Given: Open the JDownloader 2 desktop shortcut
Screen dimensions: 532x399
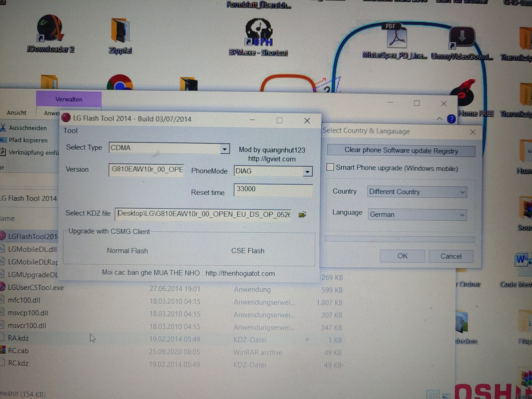Looking at the screenshot, I should [x=50, y=33].
